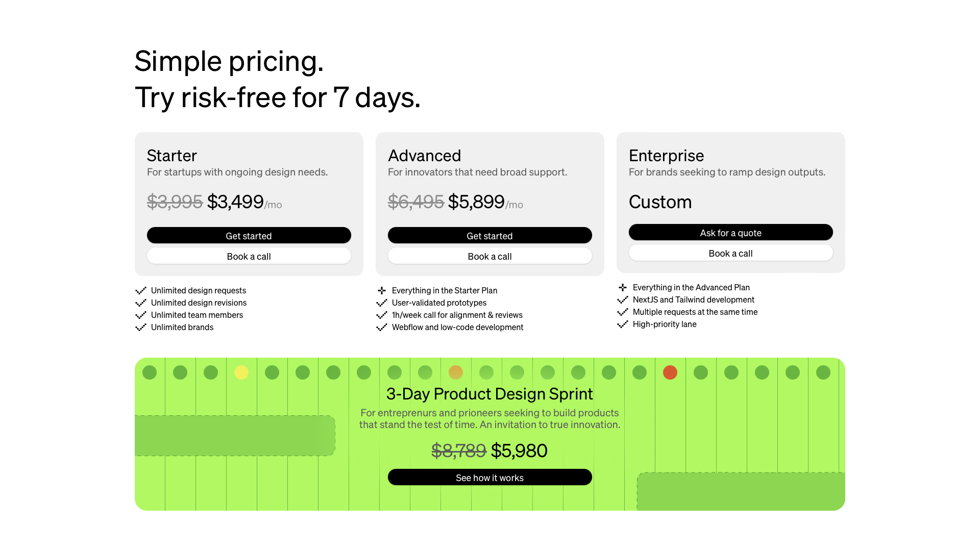This screenshot has width=980, height=551.
Task: Ask for a quote on Enterprise
Action: pyautogui.click(x=730, y=232)
